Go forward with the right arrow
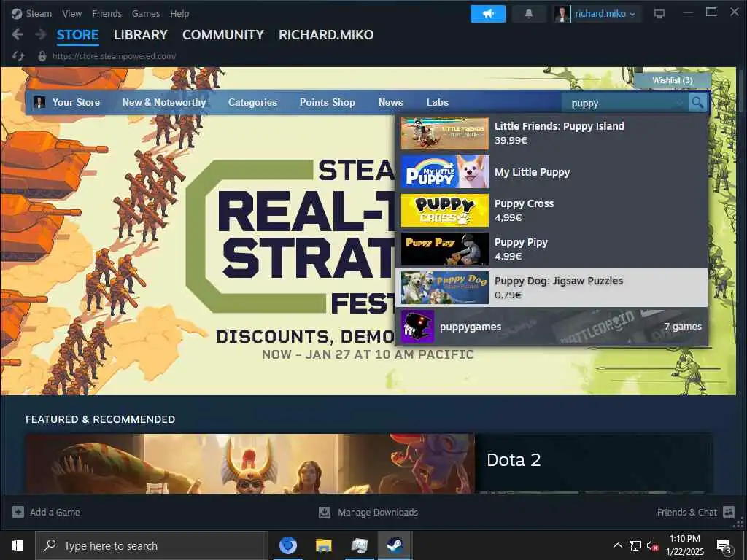 coord(41,34)
